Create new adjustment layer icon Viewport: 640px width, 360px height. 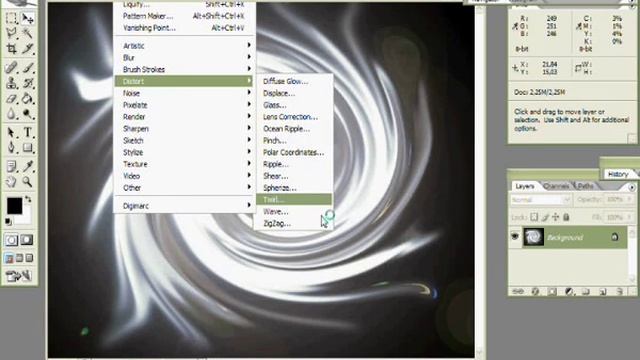(x=569, y=291)
